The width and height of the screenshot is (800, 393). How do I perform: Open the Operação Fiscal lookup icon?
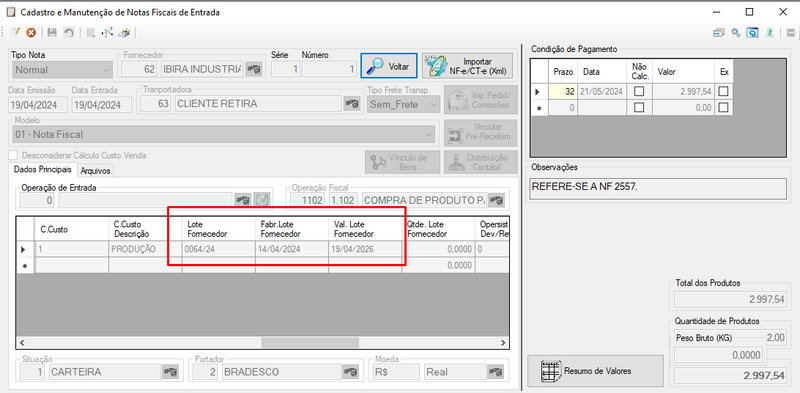(496, 200)
